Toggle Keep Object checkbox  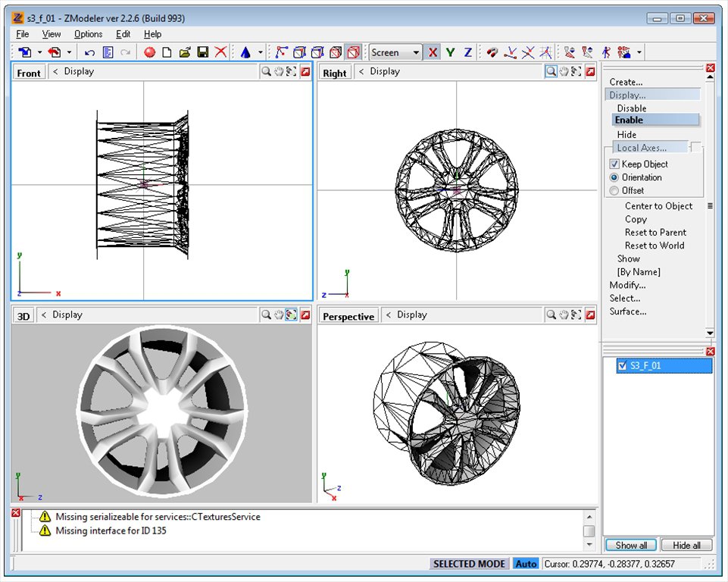[x=614, y=164]
